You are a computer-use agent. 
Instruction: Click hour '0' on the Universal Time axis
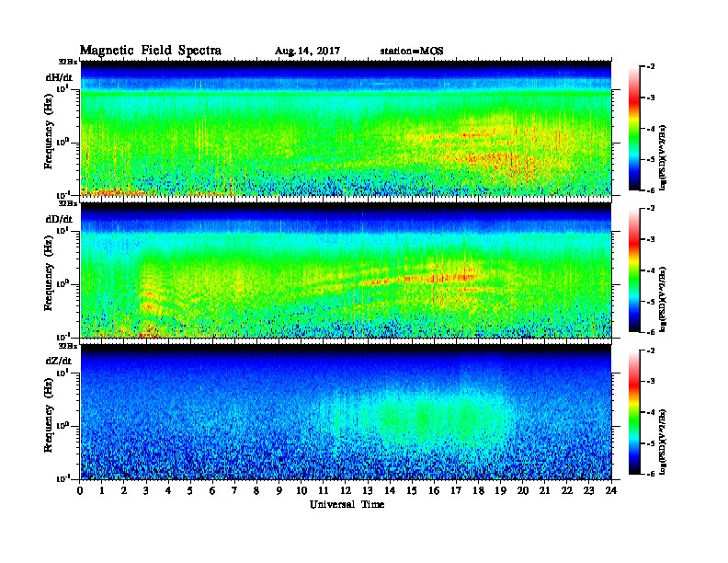coord(80,491)
